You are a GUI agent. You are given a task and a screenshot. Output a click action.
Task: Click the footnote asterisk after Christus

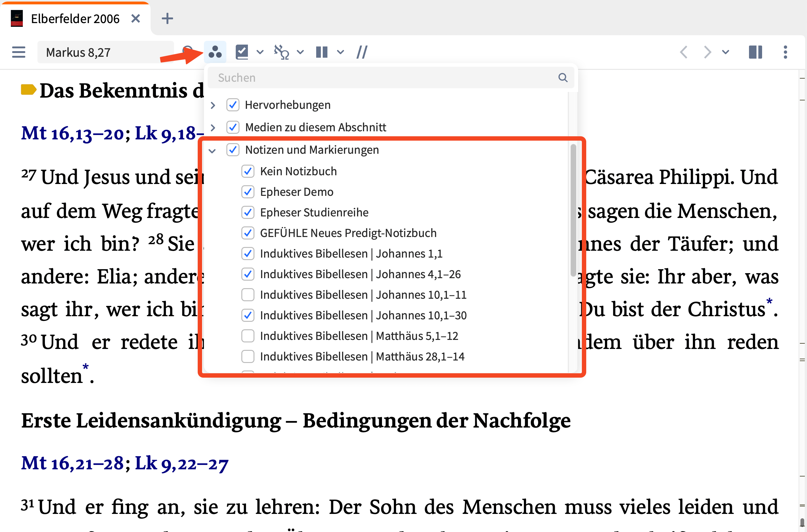point(769,301)
